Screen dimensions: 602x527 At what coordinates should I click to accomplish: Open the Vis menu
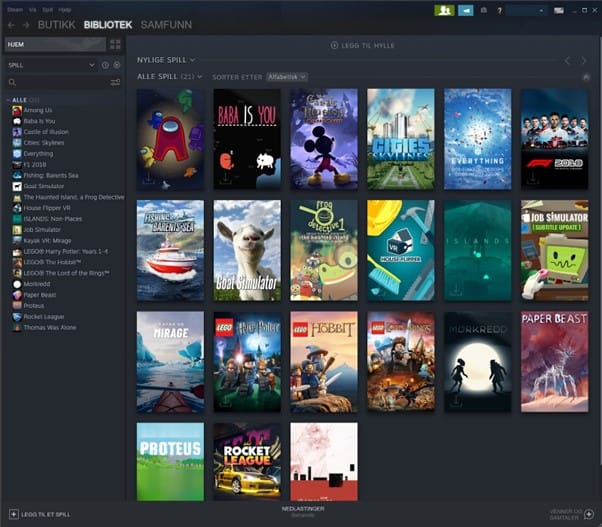click(33, 10)
